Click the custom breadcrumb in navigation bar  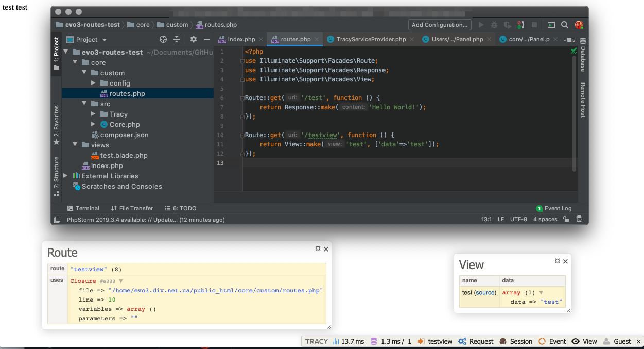coord(172,25)
